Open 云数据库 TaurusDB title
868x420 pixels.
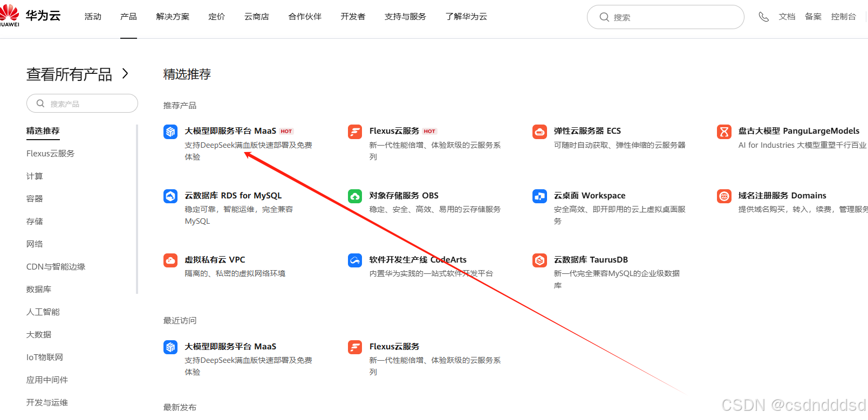(591, 260)
